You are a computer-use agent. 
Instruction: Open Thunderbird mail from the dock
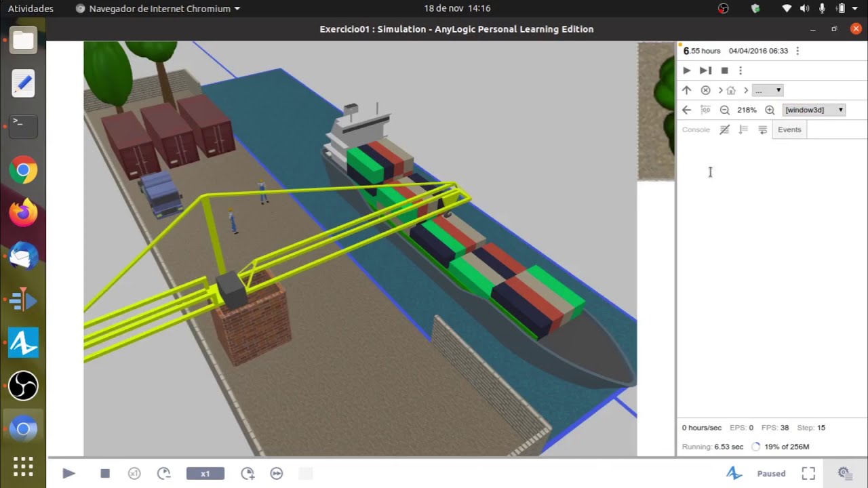tap(23, 256)
